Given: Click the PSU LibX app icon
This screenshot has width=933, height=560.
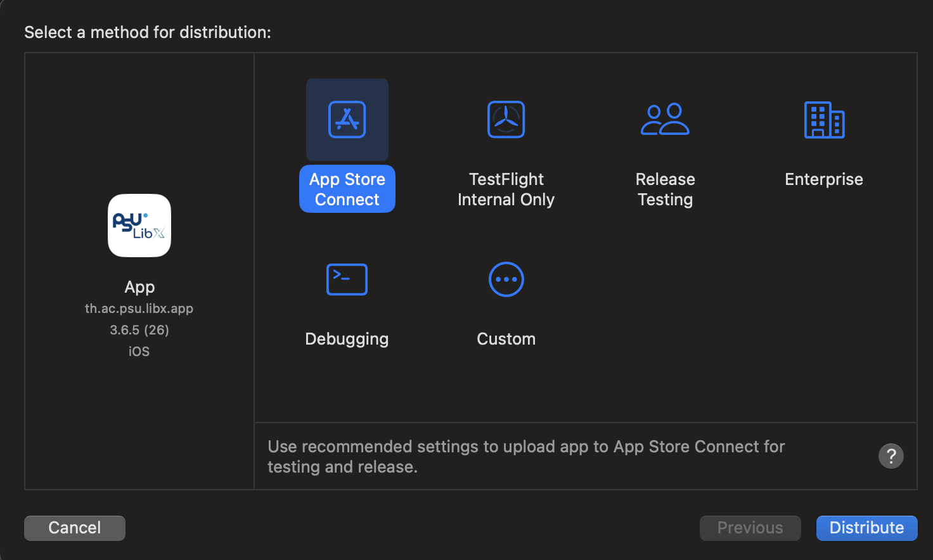Looking at the screenshot, I should (139, 226).
